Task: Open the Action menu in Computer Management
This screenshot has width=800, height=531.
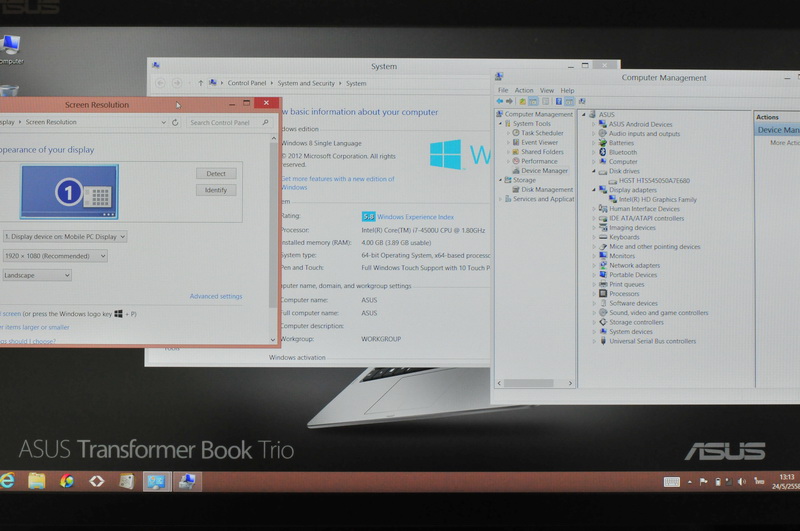Action: [x=524, y=90]
